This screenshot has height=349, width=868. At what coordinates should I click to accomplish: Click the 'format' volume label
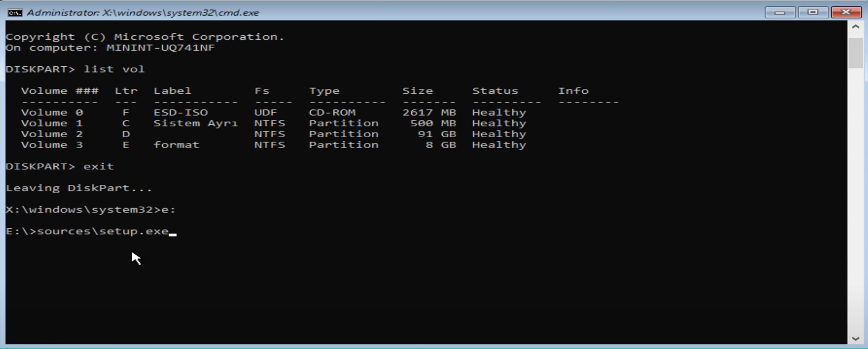pyautogui.click(x=176, y=145)
